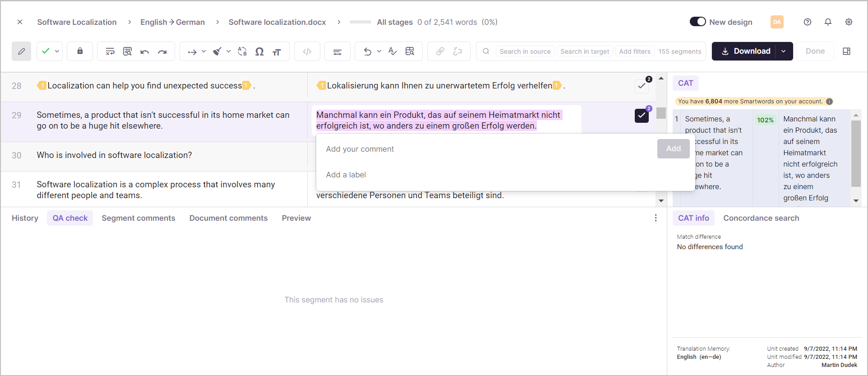The height and width of the screenshot is (376, 868).
Task: Expand the revert arrow dropdown
Action: [379, 51]
